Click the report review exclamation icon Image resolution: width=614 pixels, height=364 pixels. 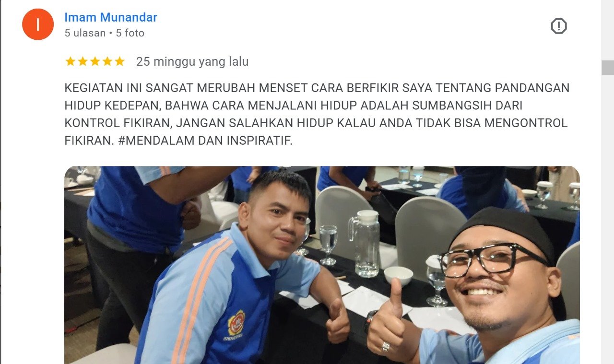[559, 26]
